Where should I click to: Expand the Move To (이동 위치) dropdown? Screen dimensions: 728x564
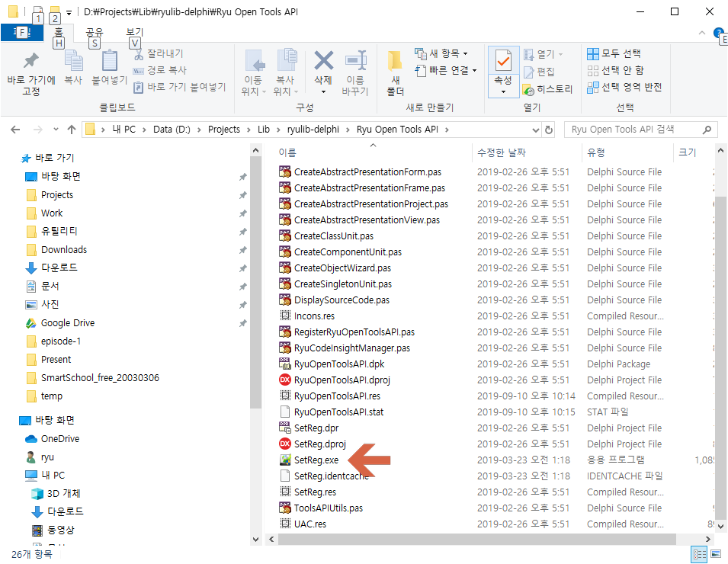254,91
